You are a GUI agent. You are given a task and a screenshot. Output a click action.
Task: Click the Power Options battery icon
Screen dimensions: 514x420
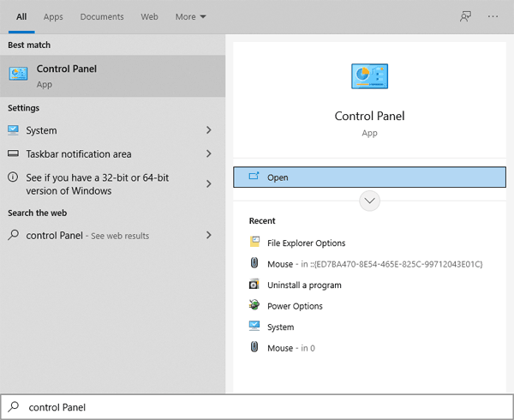tap(254, 305)
